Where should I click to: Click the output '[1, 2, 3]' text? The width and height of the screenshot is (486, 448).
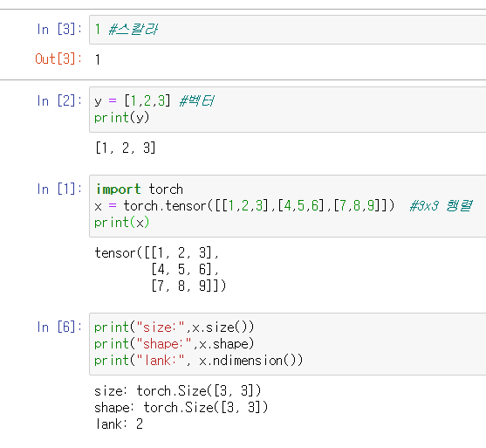click(126, 148)
